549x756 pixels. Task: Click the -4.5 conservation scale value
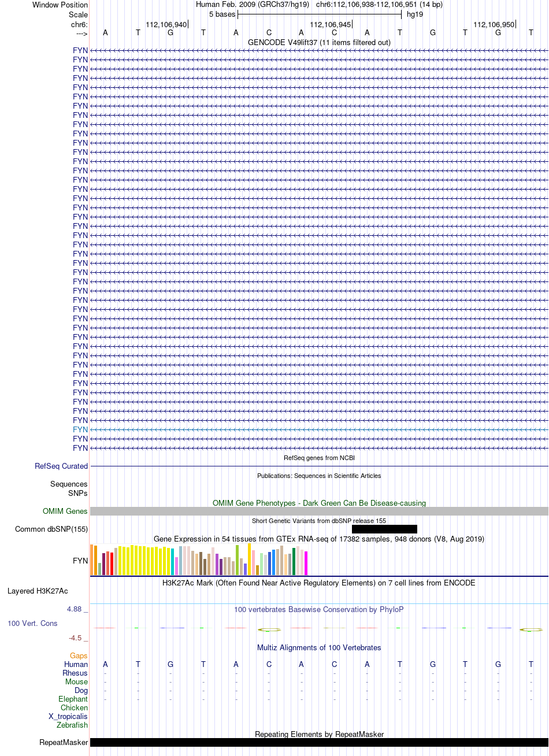[75, 638]
